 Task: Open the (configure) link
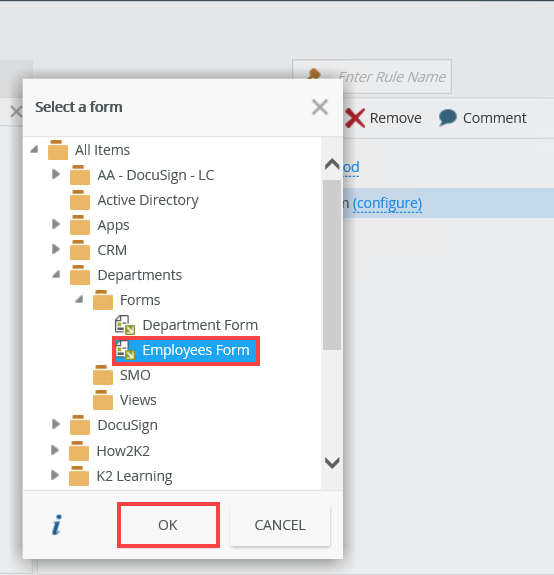click(x=387, y=203)
